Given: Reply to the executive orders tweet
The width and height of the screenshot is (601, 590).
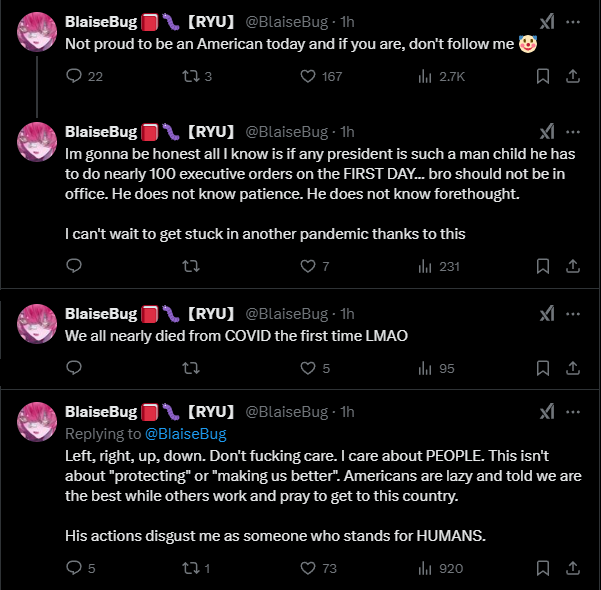Looking at the screenshot, I should [74, 266].
